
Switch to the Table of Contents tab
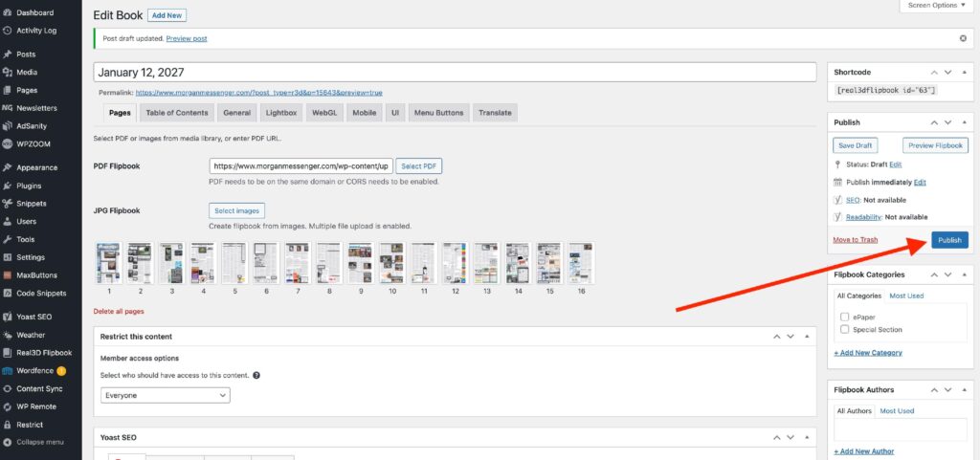coord(176,113)
